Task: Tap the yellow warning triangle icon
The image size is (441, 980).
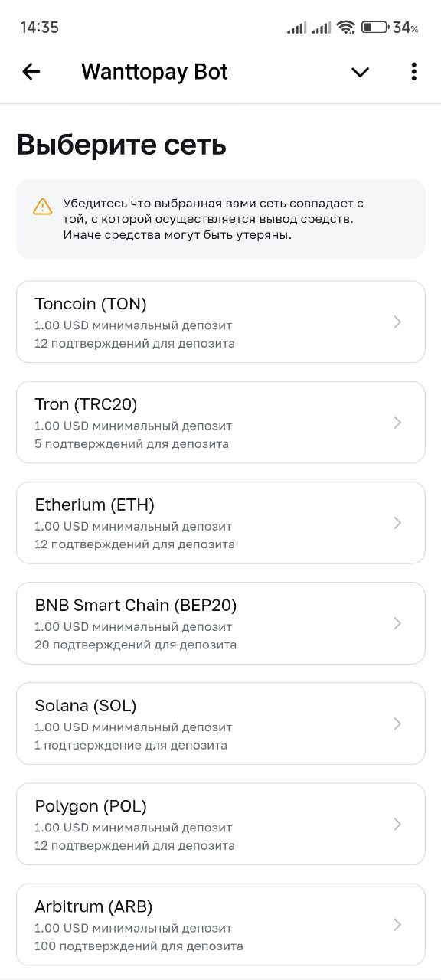Action: (x=43, y=207)
